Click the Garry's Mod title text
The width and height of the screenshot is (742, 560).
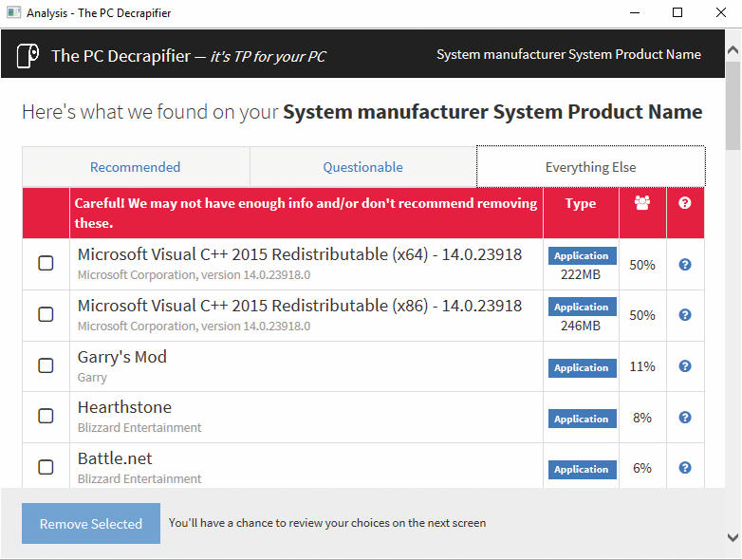(122, 357)
